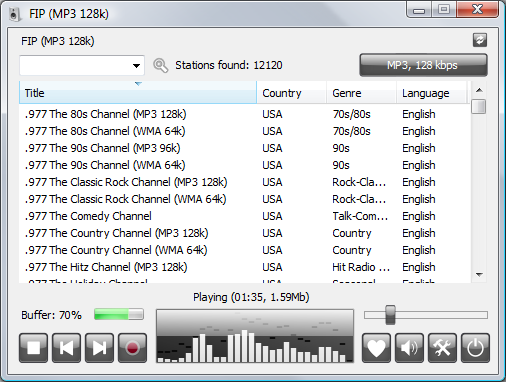Click the FIP (MP3 128k) station label
The height and width of the screenshot is (382, 506).
tap(58, 41)
